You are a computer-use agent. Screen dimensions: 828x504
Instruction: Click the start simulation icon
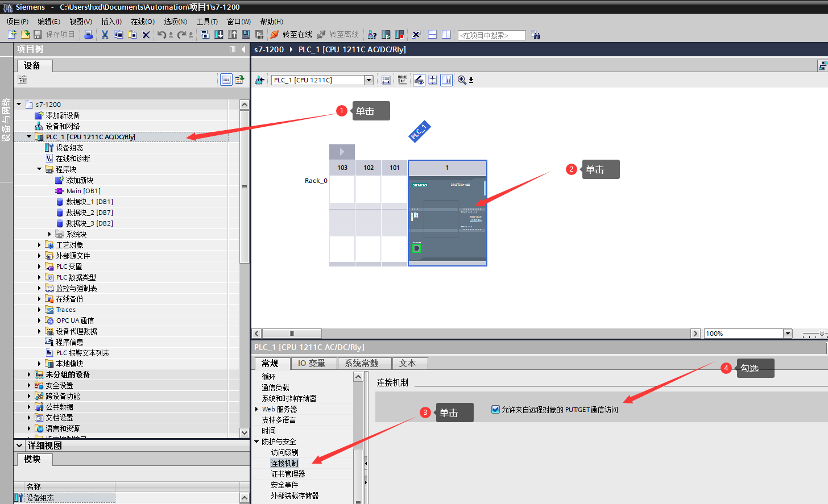246,35
